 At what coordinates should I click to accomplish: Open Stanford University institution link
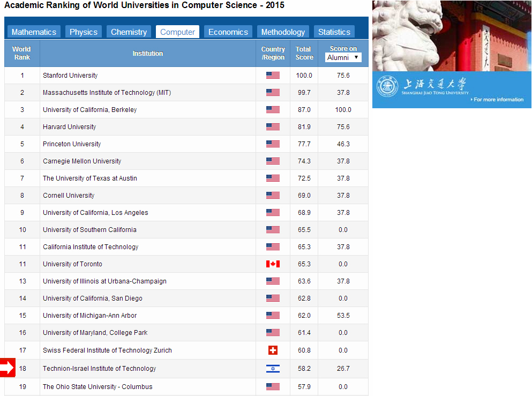pos(70,76)
